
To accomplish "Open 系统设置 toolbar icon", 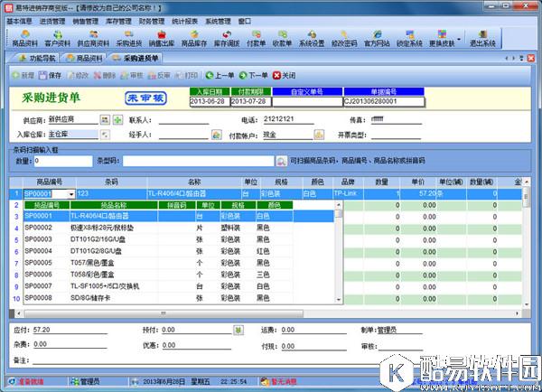I will coord(312,38).
